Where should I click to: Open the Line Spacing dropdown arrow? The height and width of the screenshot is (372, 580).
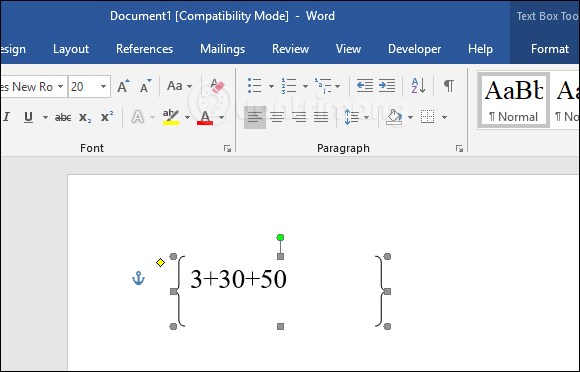(367, 118)
